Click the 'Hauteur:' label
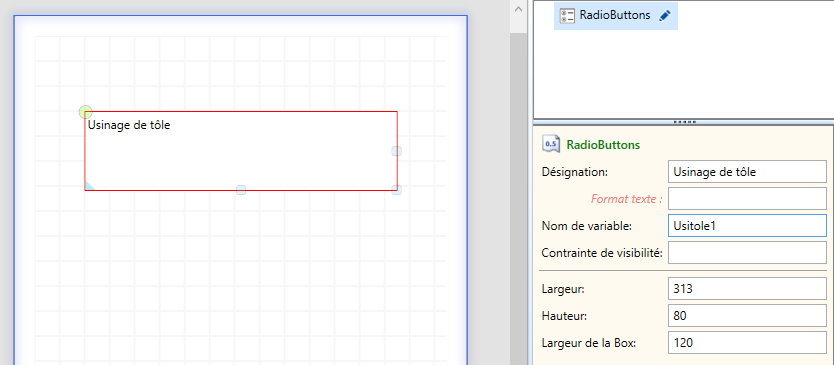This screenshot has width=834, height=365. (x=564, y=316)
